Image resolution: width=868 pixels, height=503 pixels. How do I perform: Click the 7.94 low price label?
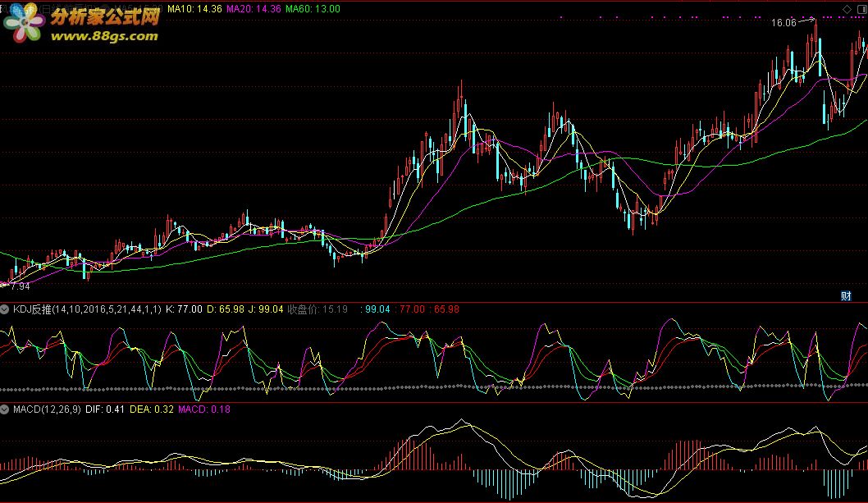pos(21,286)
